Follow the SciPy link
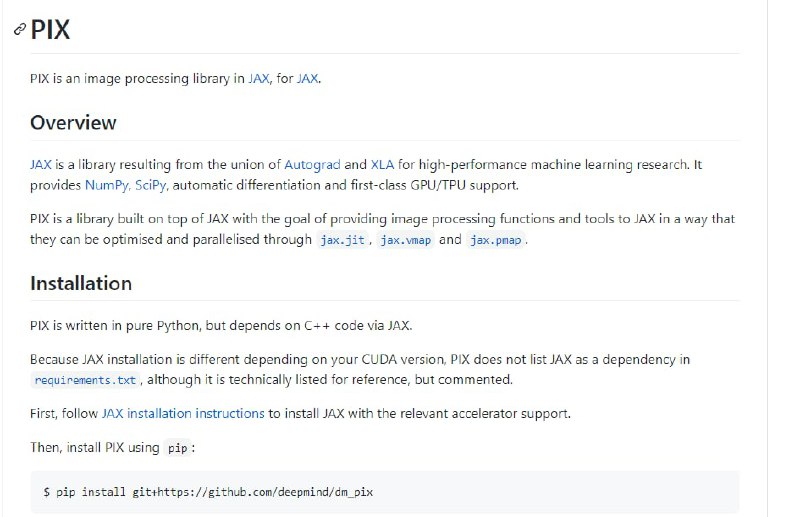The width and height of the screenshot is (800, 517). point(150,185)
